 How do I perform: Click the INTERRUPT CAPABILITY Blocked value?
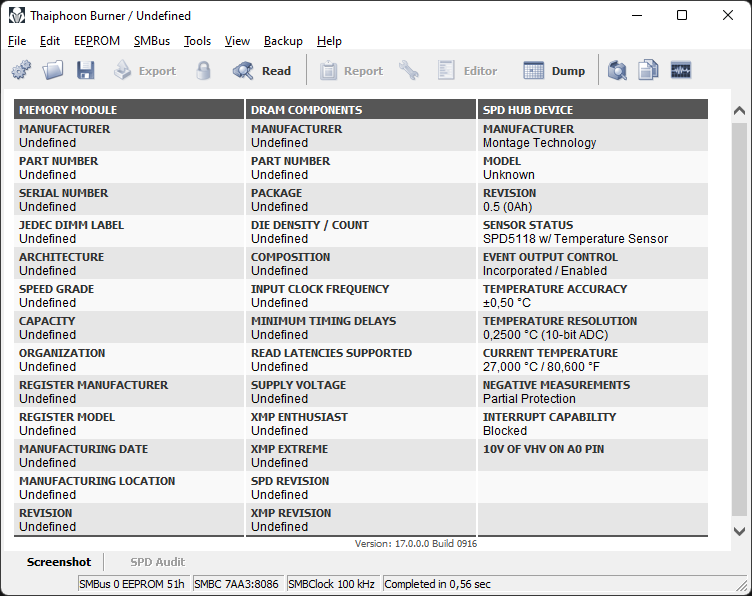pos(505,431)
